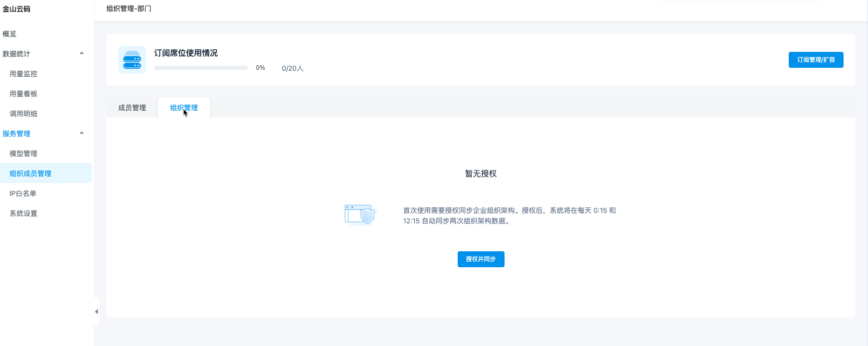This screenshot has width=868, height=346.
Task: Open 模型管理 in the sidebar
Action: (23, 154)
